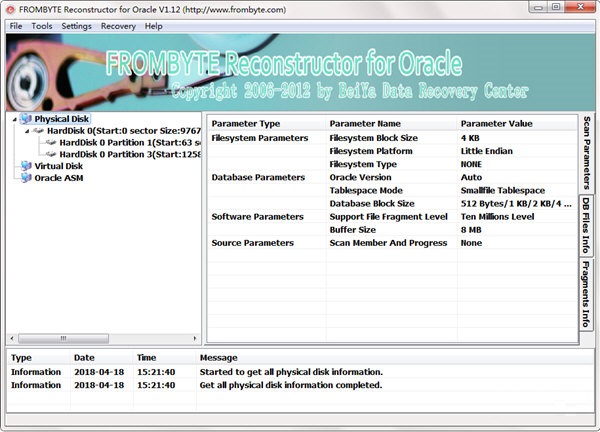Click the 'Auto' Oracle version value
This screenshot has width=600, height=432.
click(471, 178)
